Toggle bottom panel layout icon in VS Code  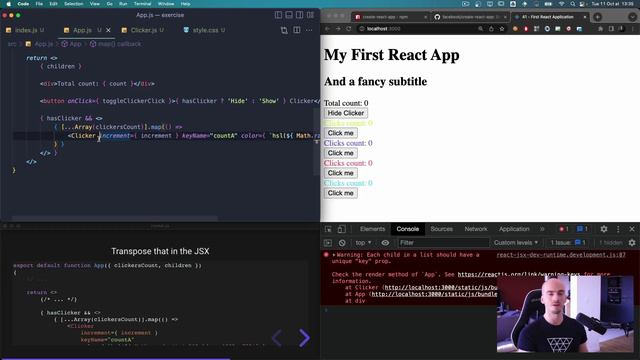tap(289, 15)
